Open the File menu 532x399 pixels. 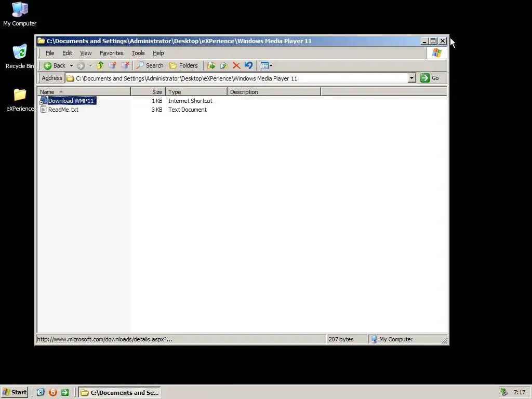pyautogui.click(x=50, y=53)
